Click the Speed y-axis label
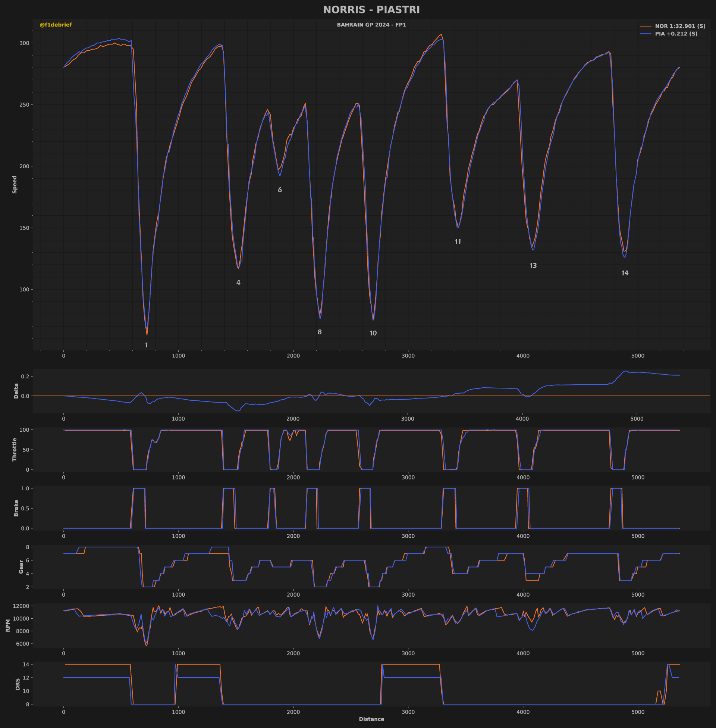716x728 pixels. click(x=15, y=184)
